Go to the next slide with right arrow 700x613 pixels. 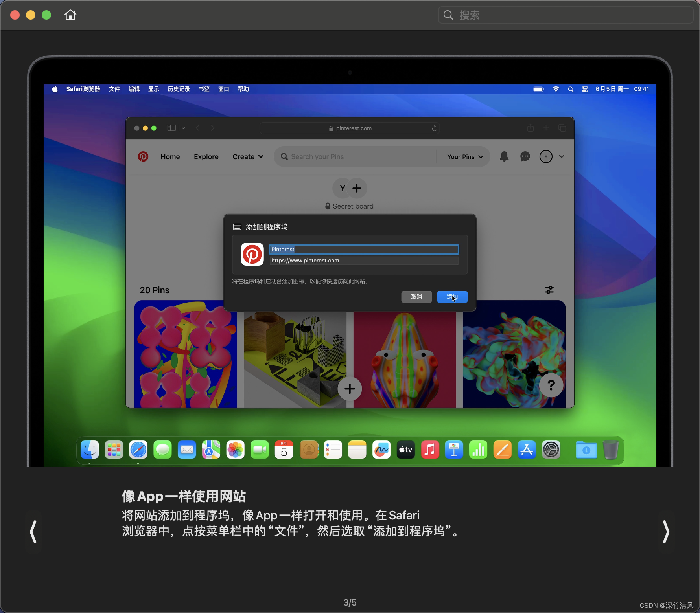(x=666, y=532)
